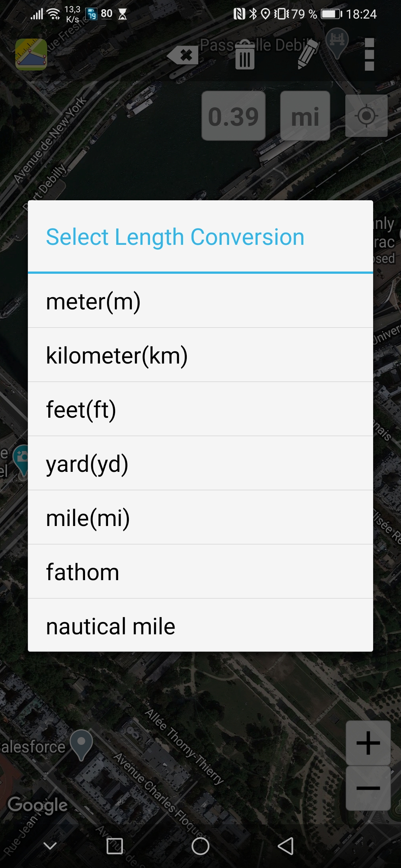Select feet(ft) length unit

pyautogui.click(x=200, y=409)
